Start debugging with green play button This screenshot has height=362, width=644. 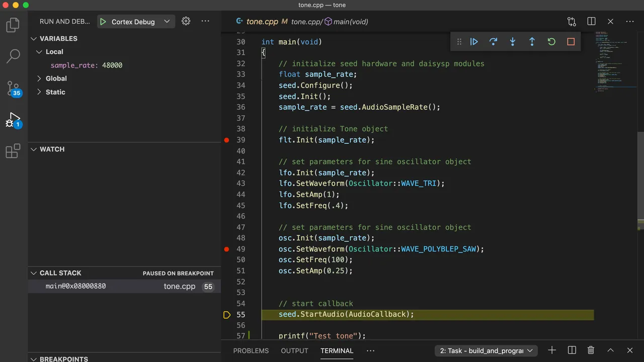(103, 22)
